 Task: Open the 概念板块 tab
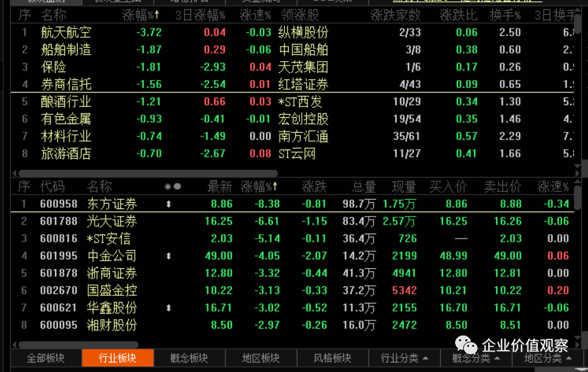click(189, 358)
